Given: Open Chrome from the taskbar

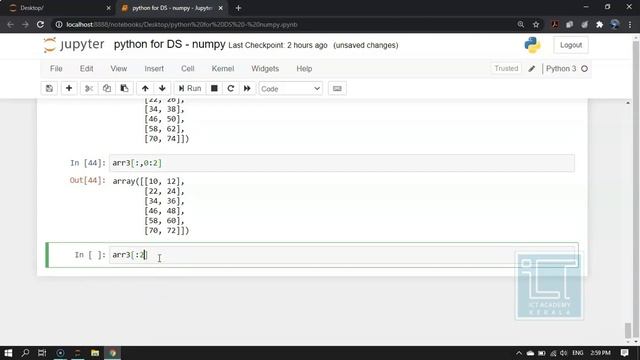Looking at the screenshot, I should click(x=113, y=353).
